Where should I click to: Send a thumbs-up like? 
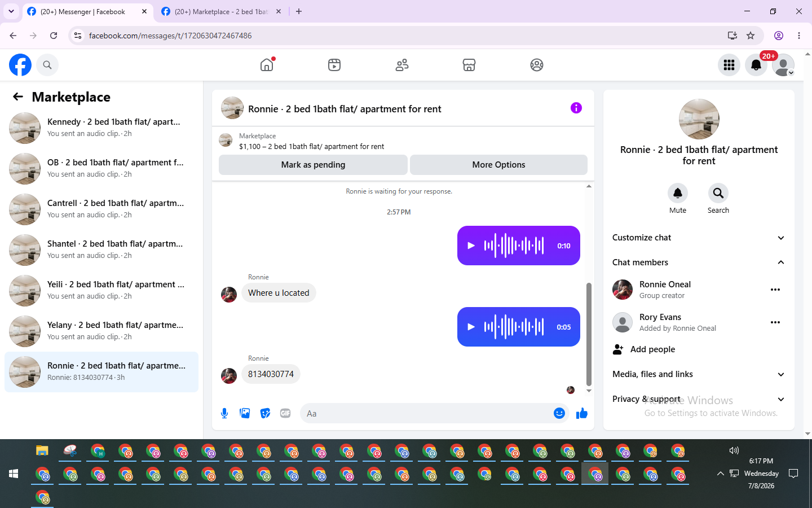pos(582,413)
